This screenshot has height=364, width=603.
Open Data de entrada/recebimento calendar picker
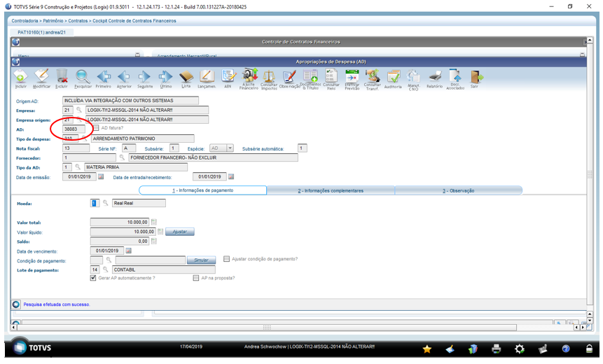point(231,177)
